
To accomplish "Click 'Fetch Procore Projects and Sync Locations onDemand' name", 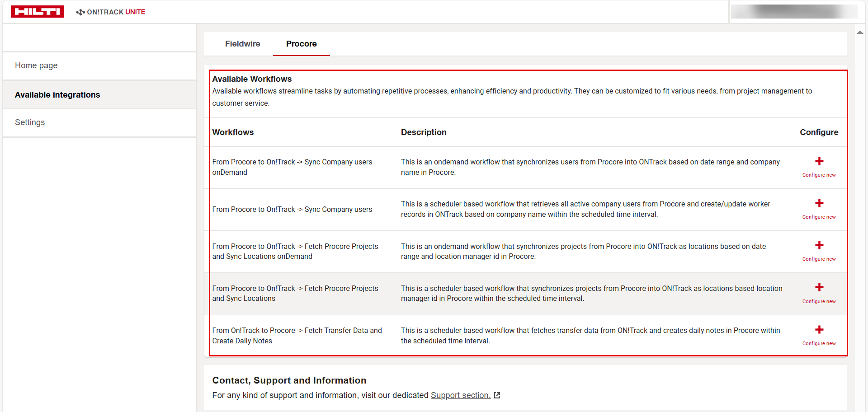I will tap(295, 251).
